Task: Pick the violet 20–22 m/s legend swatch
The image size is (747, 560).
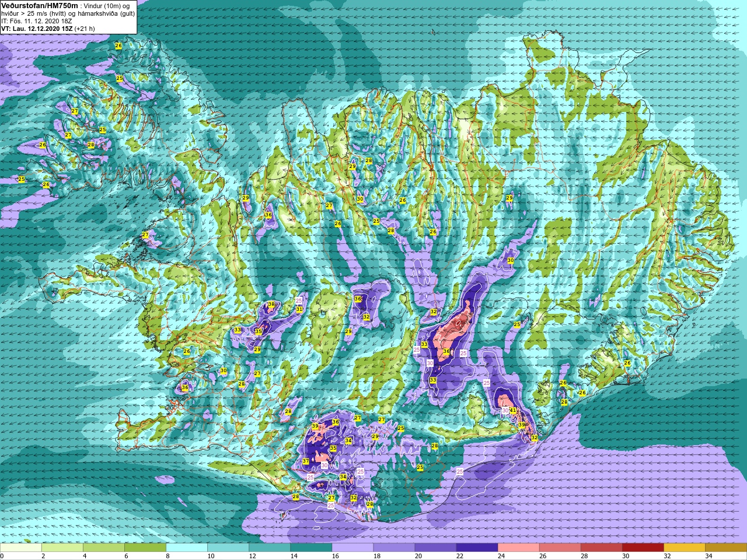Action: pos(435,548)
